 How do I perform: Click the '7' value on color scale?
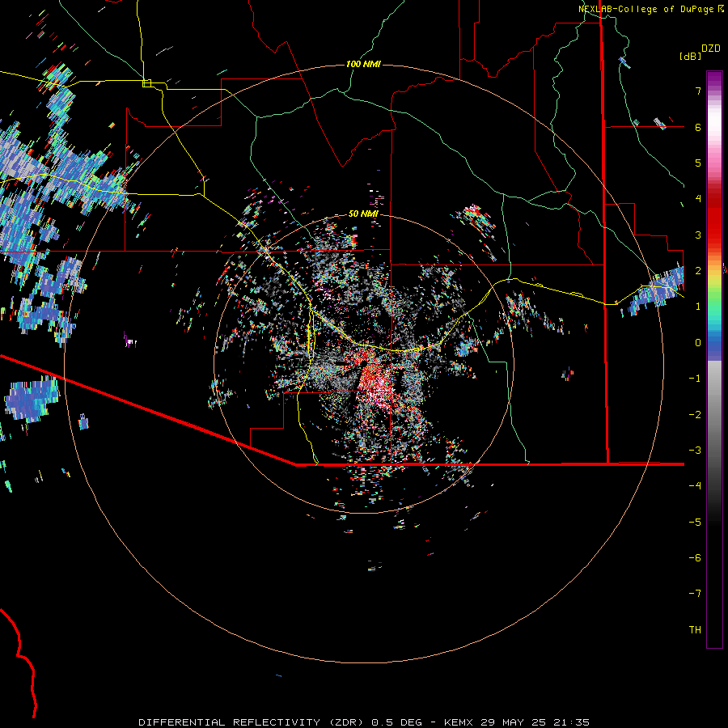[x=698, y=91]
